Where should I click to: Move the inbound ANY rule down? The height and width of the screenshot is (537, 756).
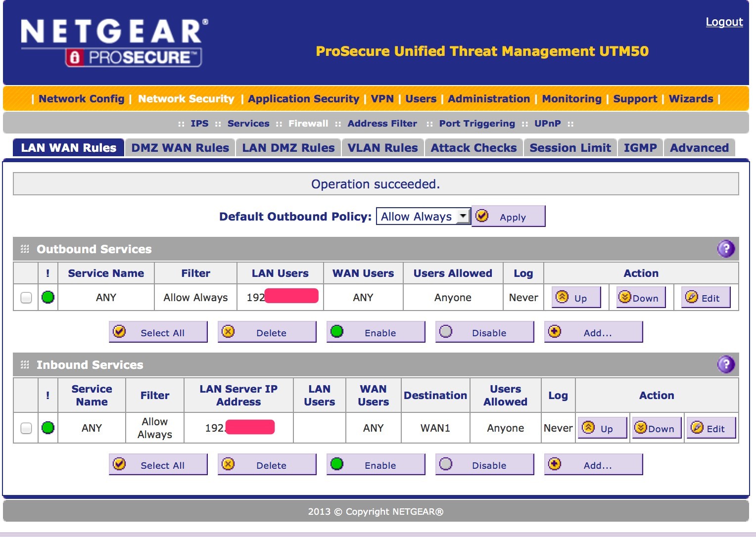pyautogui.click(x=656, y=428)
